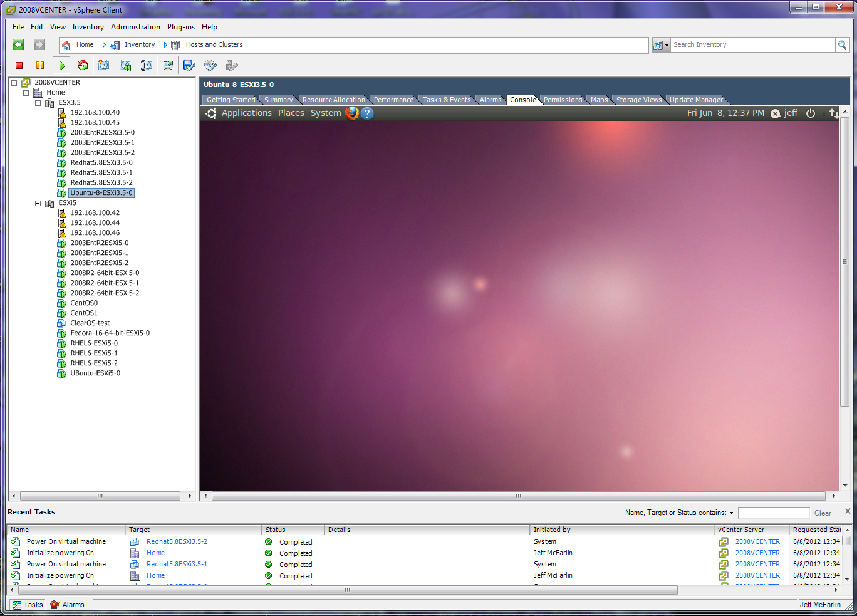
Task: Click the floppy drive connect toolbar icon
Action: tap(189, 65)
